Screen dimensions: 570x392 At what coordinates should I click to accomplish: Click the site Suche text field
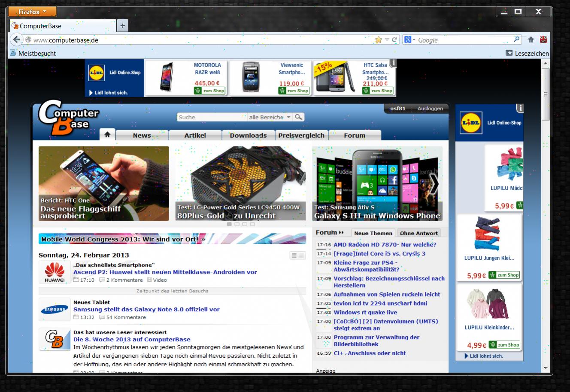(x=212, y=117)
